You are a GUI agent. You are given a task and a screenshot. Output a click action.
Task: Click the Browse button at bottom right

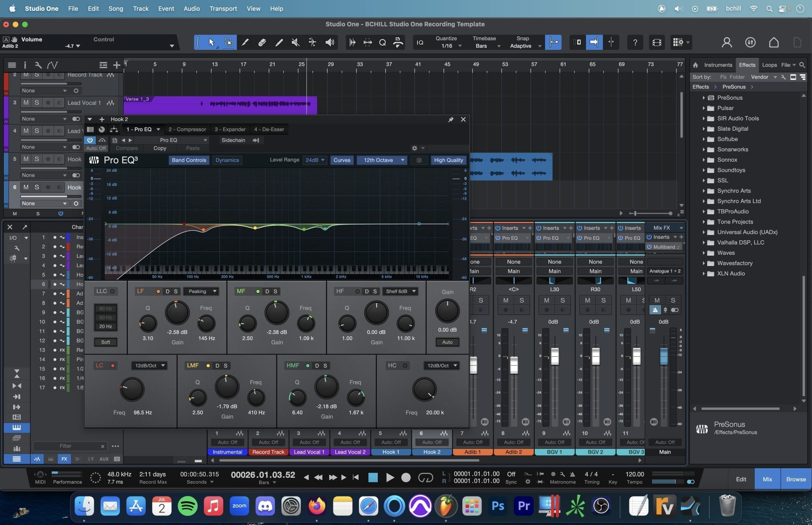(796, 479)
